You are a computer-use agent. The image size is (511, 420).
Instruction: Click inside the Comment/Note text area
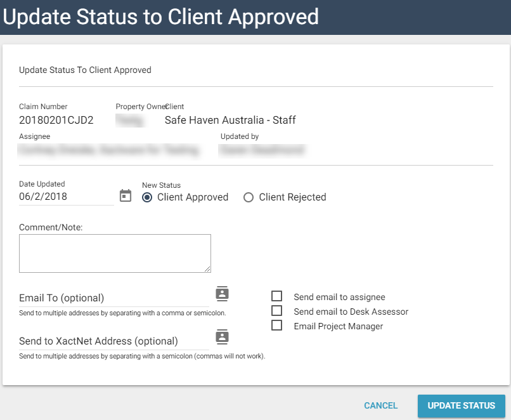pyautogui.click(x=114, y=253)
